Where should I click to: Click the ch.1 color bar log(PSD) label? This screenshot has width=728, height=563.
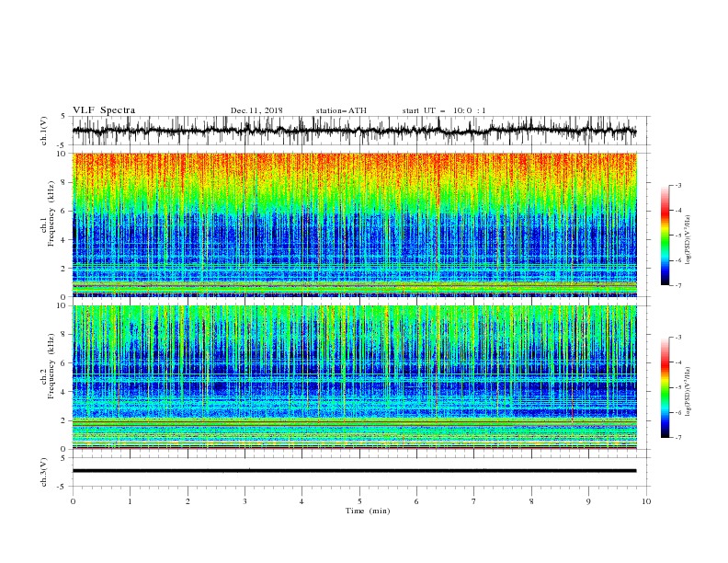[x=688, y=240]
